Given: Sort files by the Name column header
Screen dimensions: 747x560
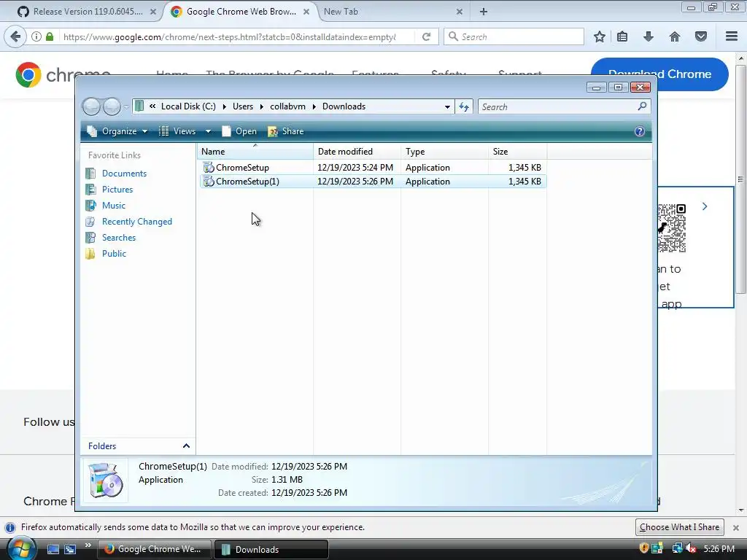Looking at the screenshot, I should 255,152.
